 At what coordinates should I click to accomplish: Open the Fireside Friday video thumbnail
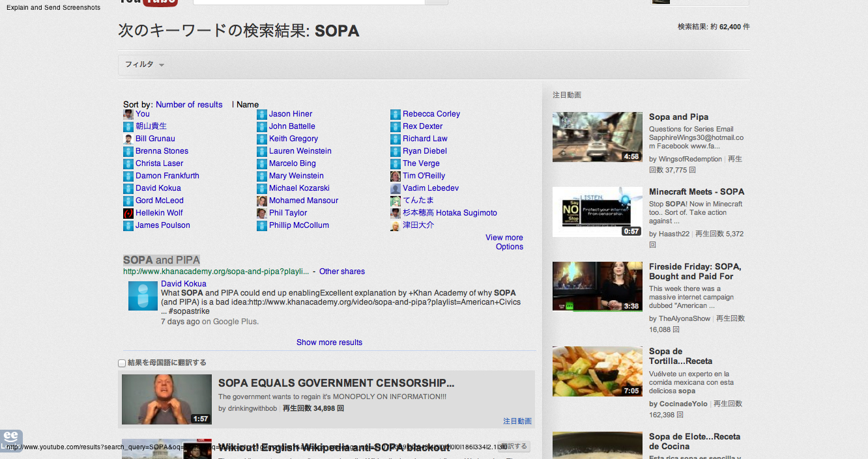click(x=598, y=287)
